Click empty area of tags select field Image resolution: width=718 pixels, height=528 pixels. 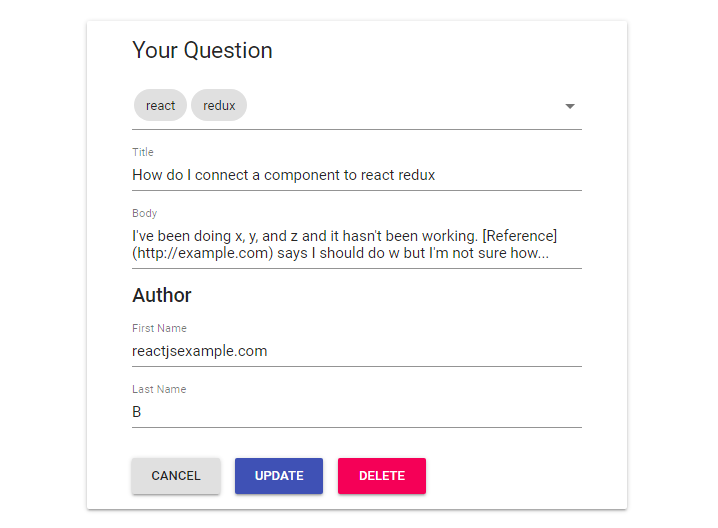coord(400,106)
